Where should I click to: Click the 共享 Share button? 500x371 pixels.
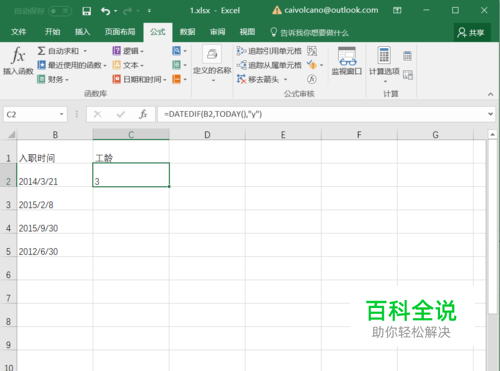[471, 32]
